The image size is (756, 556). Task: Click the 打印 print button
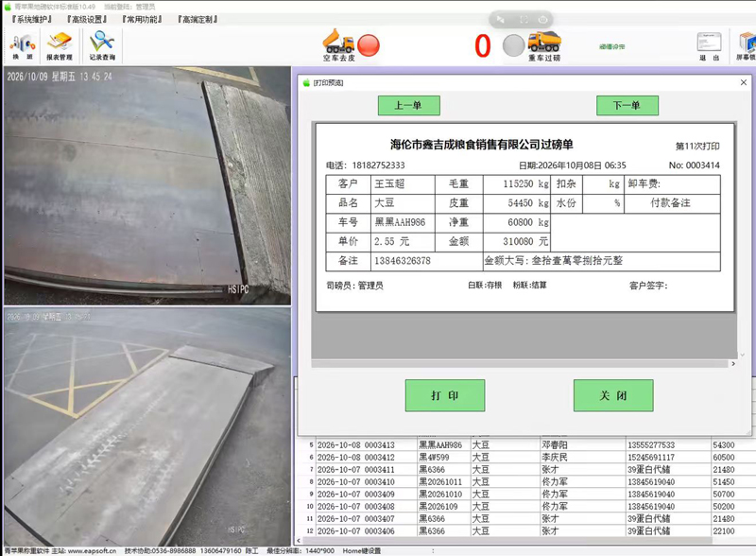[x=445, y=395]
